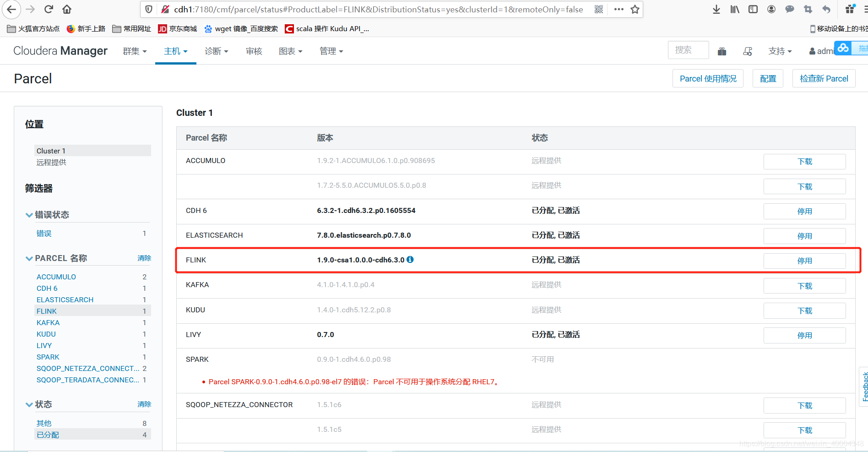
Task: Open the admin user menu
Action: tap(822, 51)
